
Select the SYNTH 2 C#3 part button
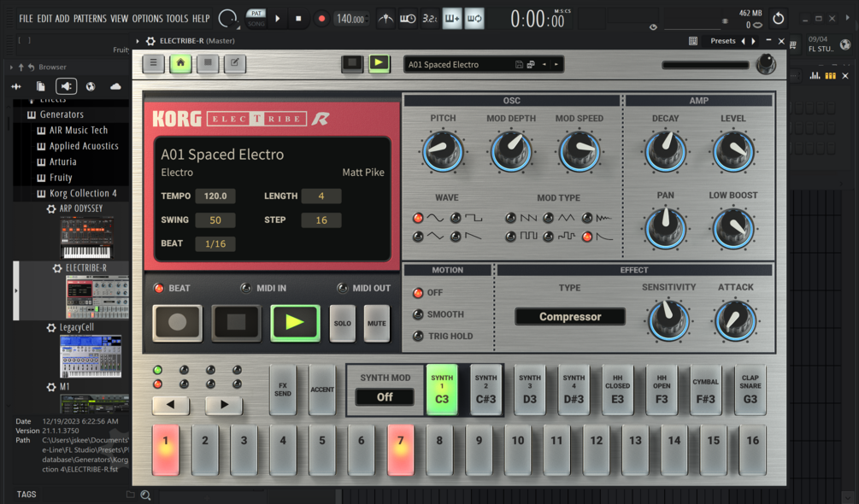click(486, 390)
